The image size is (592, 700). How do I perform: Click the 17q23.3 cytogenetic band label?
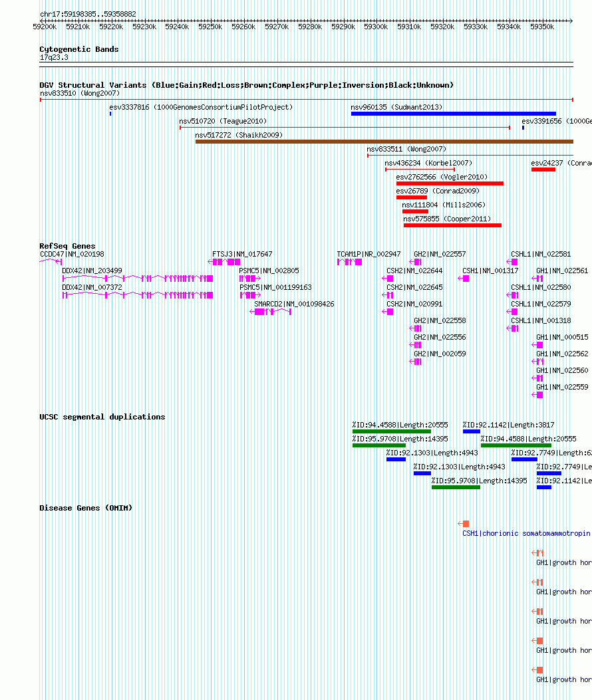(54, 58)
